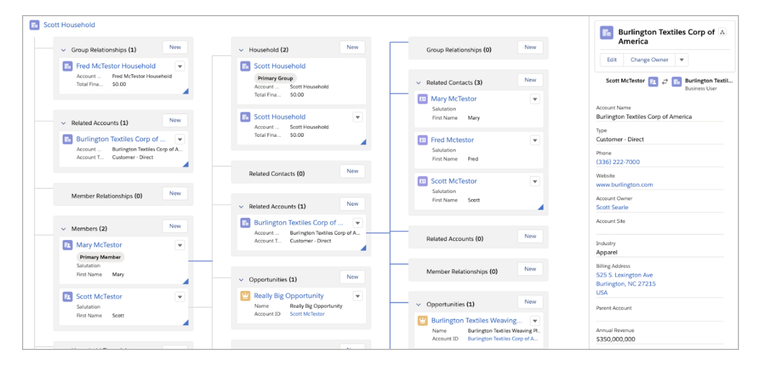Collapse the Group Relationships (1) section
Screen dimensions: 768x372
click(63, 50)
